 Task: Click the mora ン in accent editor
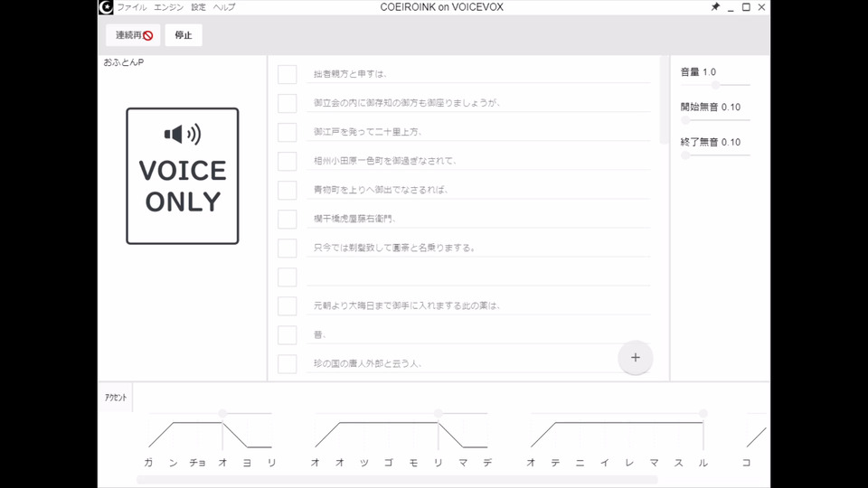(174, 463)
